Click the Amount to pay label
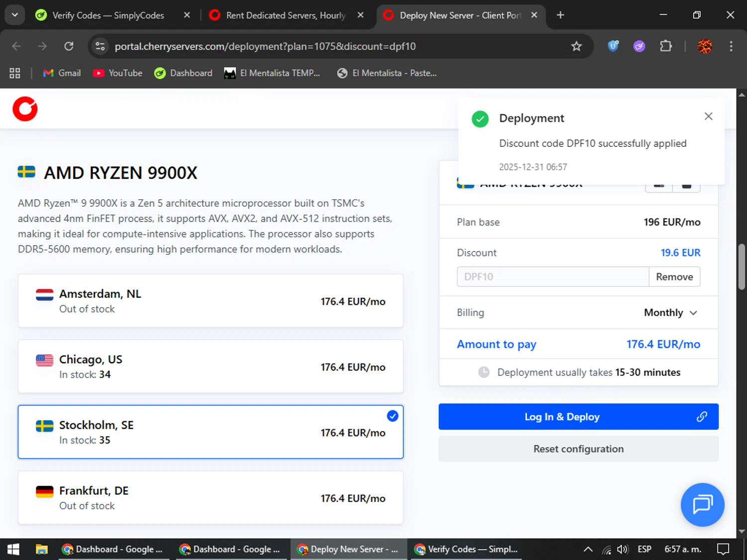Screen dimensions: 747x560 click(x=497, y=344)
